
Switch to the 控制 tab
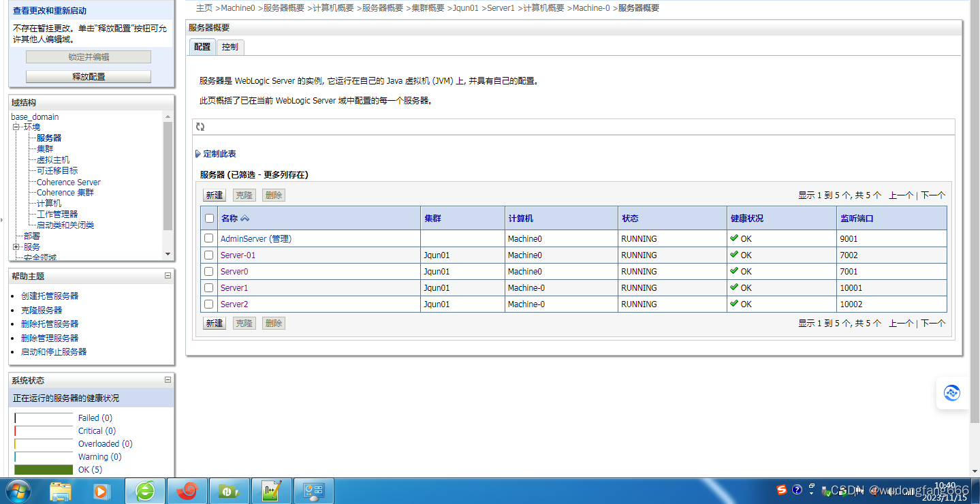(x=230, y=47)
